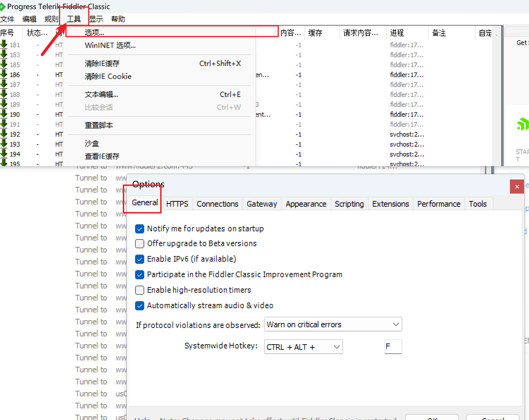Switch to the Gateway tab
529x420 pixels.
262,204
